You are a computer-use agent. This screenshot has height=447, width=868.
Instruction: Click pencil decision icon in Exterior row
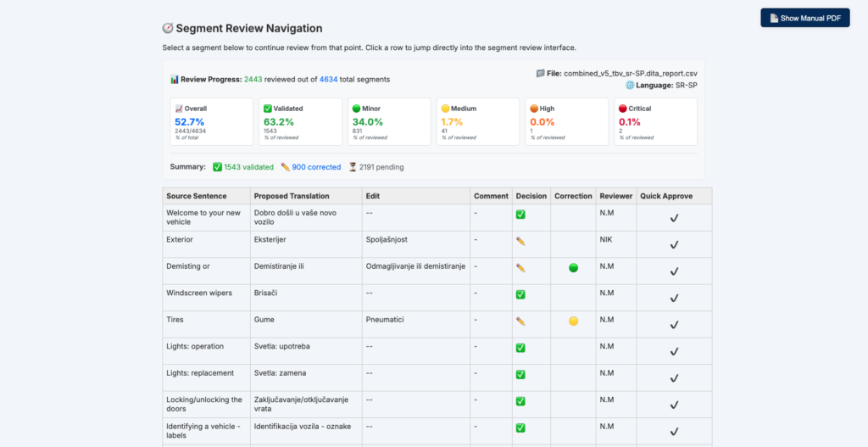[520, 241]
